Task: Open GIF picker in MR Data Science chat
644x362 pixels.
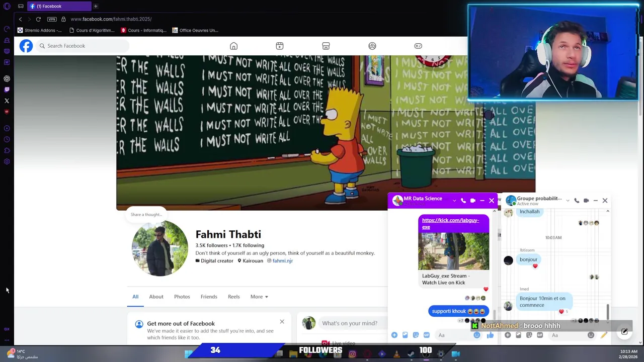Action: pyautogui.click(x=427, y=335)
